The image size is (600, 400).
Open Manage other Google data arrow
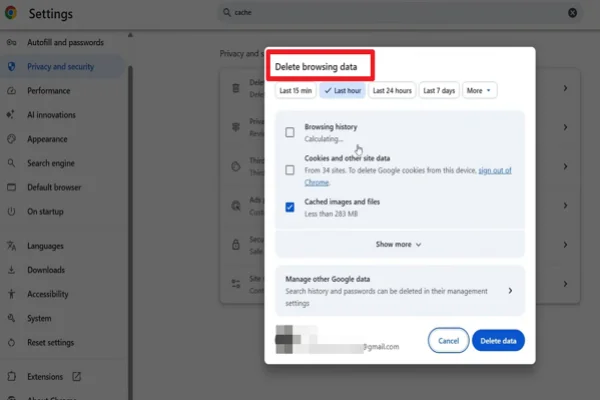(510, 291)
